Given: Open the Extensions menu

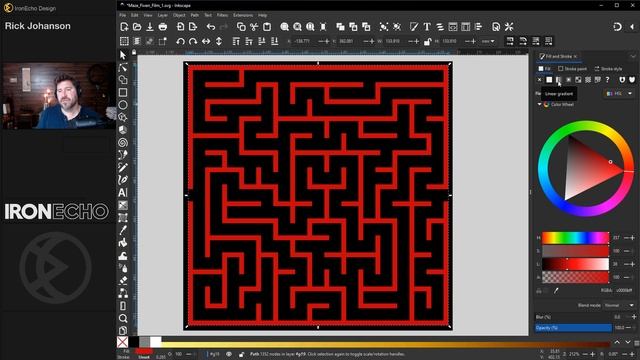Looking at the screenshot, I should (243, 15).
